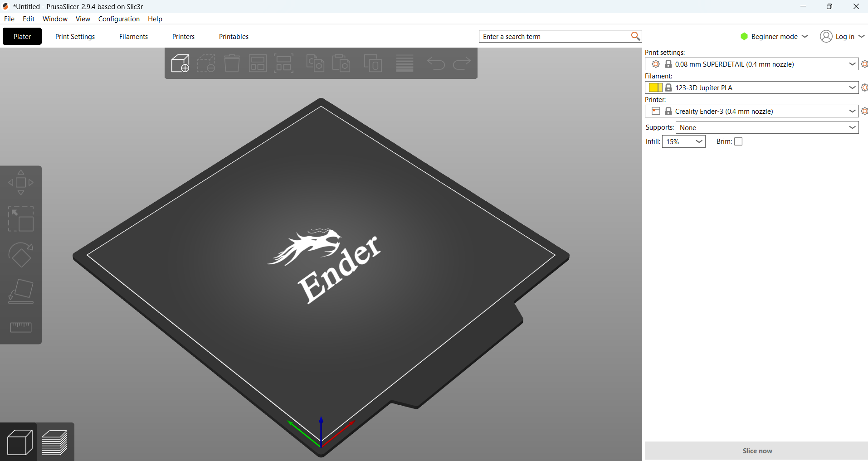Switch to the Filaments tab
Image resolution: width=868 pixels, height=461 pixels.
[x=133, y=37]
